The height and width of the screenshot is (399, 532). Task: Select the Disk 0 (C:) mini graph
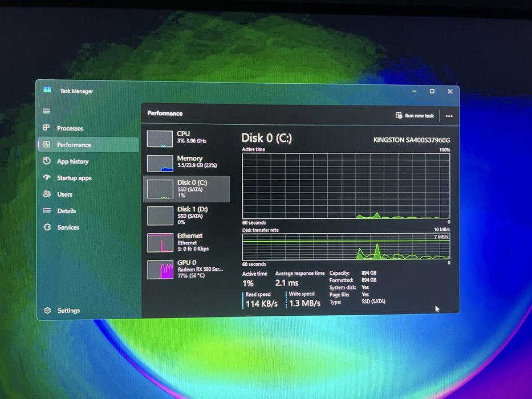160,189
